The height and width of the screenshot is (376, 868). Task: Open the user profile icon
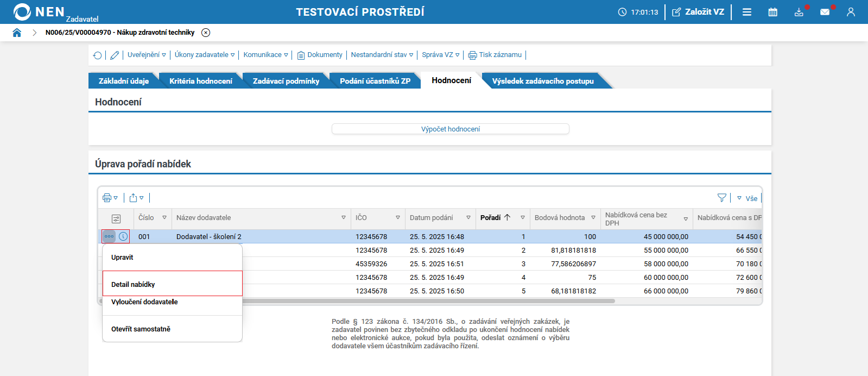[851, 12]
